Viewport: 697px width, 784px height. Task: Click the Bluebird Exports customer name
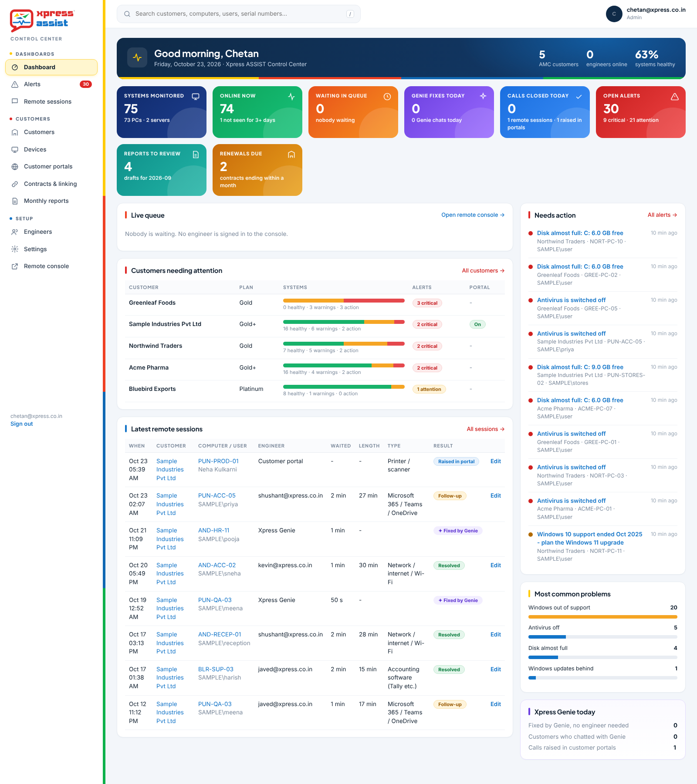(x=152, y=389)
